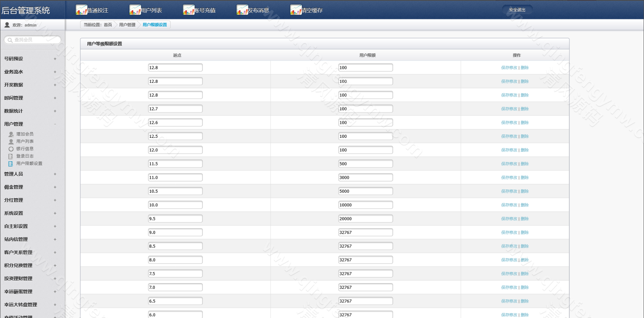This screenshot has height=318, width=644.
Task: Expand the 时间管理 menu section
Action: [x=55, y=98]
